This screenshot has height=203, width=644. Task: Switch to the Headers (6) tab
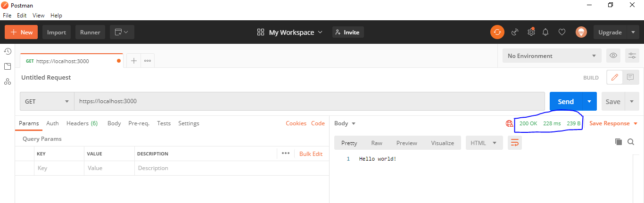coord(82,123)
